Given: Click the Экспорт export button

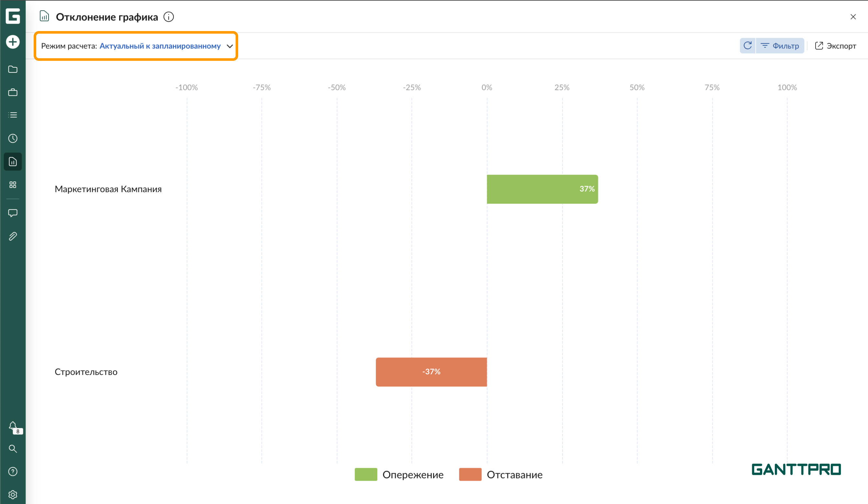Looking at the screenshot, I should 835,46.
